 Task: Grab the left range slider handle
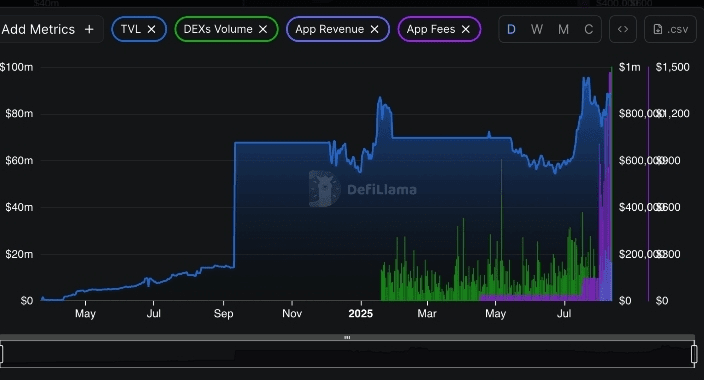tap(1, 354)
